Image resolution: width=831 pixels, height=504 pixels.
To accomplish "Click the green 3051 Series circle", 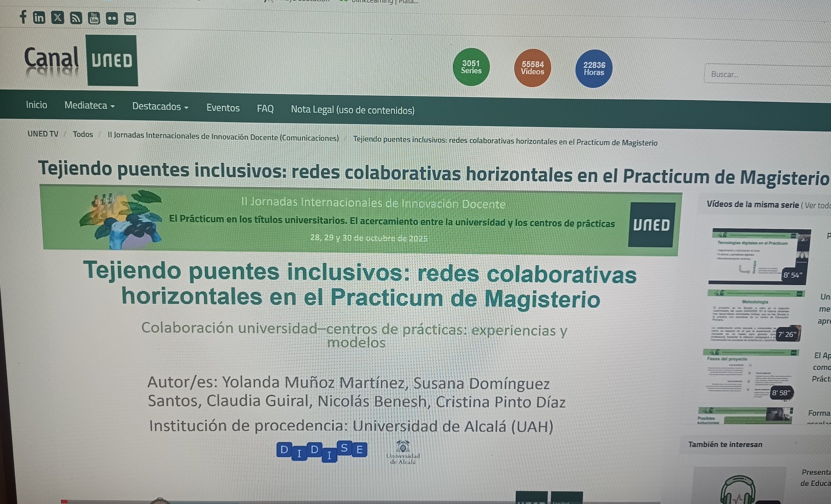I will pyautogui.click(x=471, y=67).
